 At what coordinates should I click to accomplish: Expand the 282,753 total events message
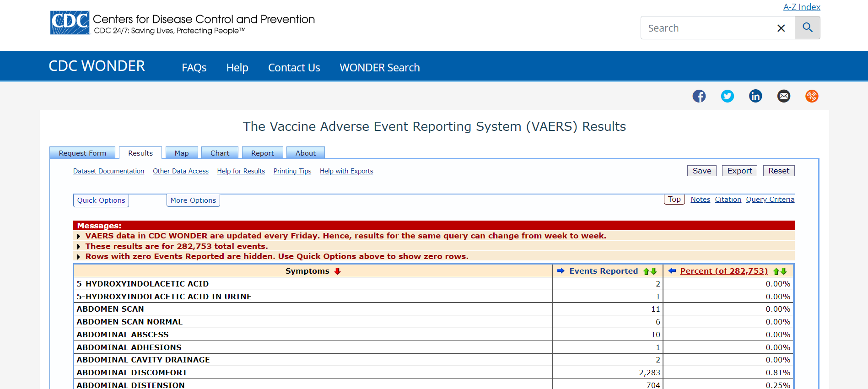tap(79, 247)
